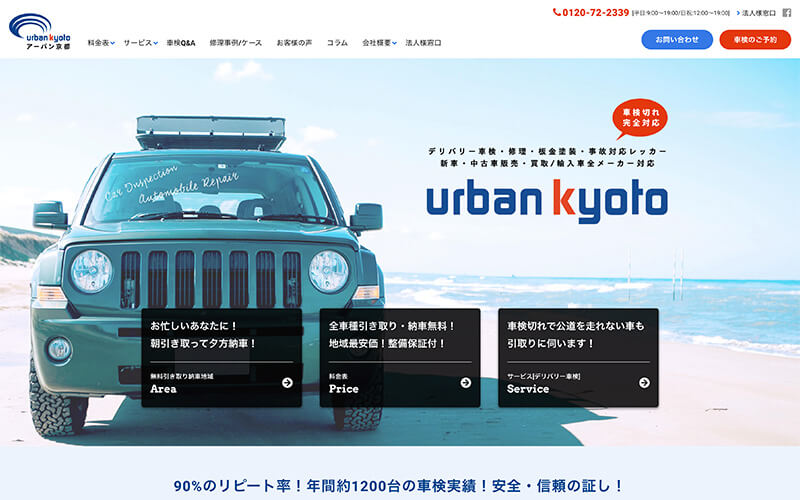The image size is (800, 500).
Task: Expand the 料金表 dropdown arrow
Action: click(x=113, y=43)
